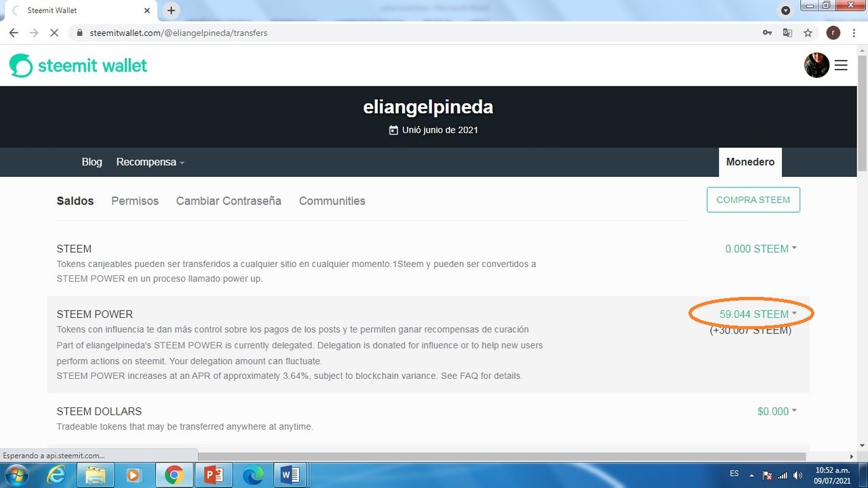Image resolution: width=868 pixels, height=488 pixels.
Task: Open the Blog link
Action: [x=92, y=162]
